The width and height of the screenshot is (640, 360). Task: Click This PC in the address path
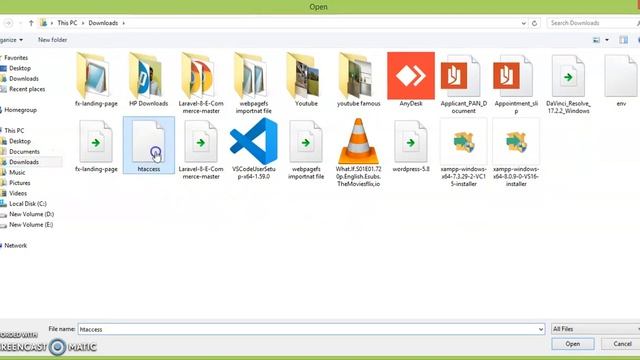67,23
